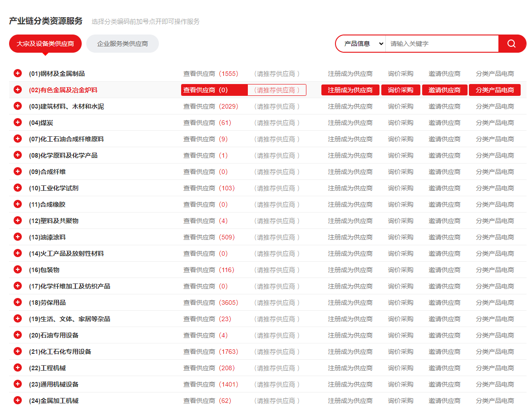Click plus icon beside (20) 石油专用设备
The height and width of the screenshot is (407, 532).
pos(18,335)
